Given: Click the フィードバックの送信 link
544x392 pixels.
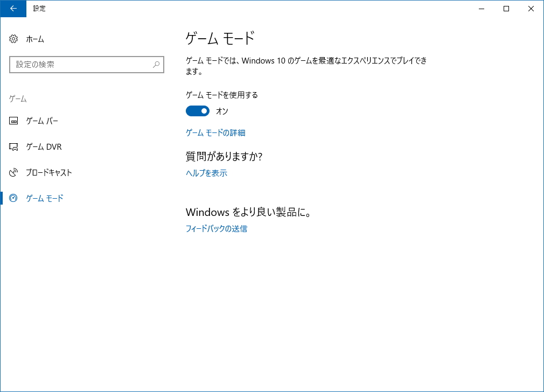Looking at the screenshot, I should 217,229.
